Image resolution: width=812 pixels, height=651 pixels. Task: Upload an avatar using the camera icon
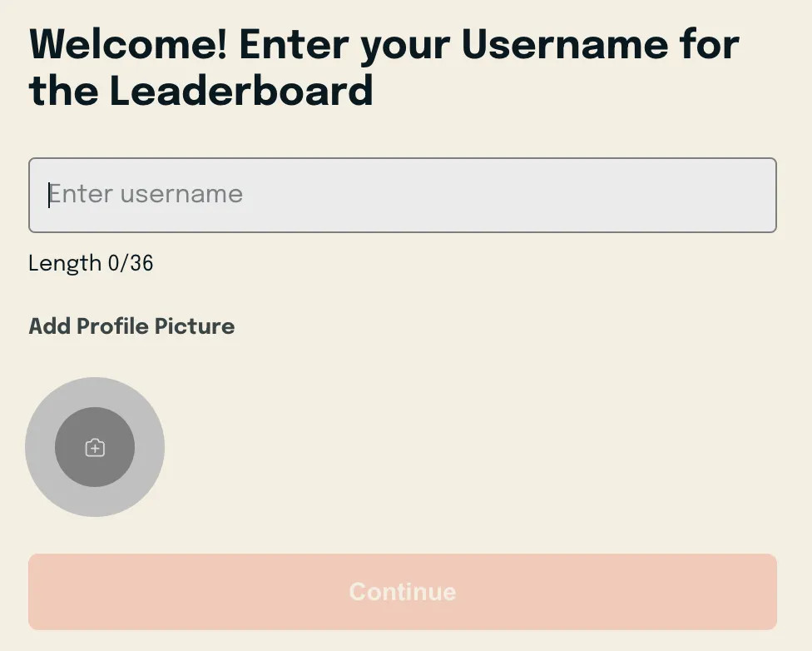coord(95,448)
